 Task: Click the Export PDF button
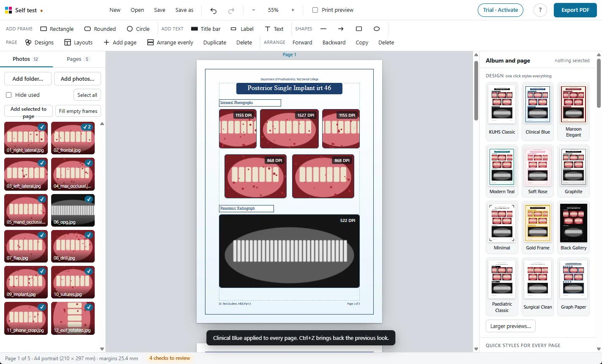575,10
